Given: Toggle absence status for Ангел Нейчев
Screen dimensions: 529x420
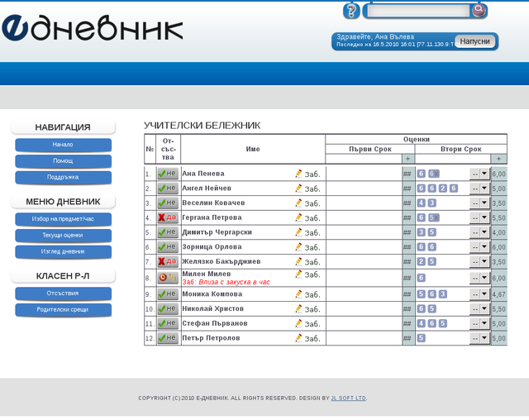Looking at the screenshot, I should point(167,189).
